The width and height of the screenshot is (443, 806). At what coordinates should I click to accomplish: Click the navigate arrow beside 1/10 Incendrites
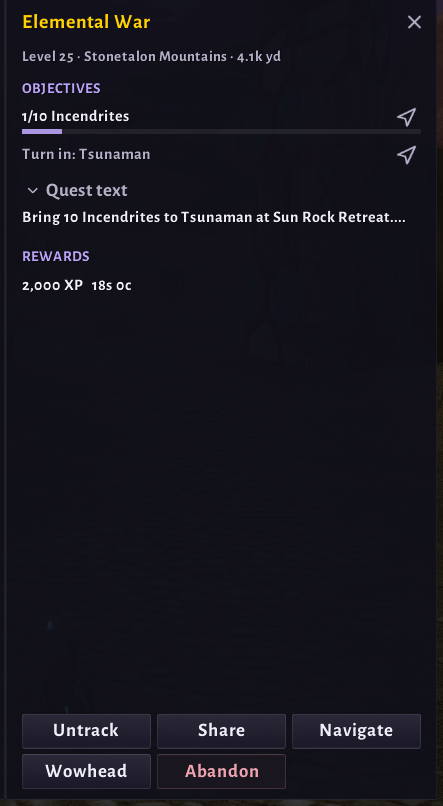(x=406, y=117)
